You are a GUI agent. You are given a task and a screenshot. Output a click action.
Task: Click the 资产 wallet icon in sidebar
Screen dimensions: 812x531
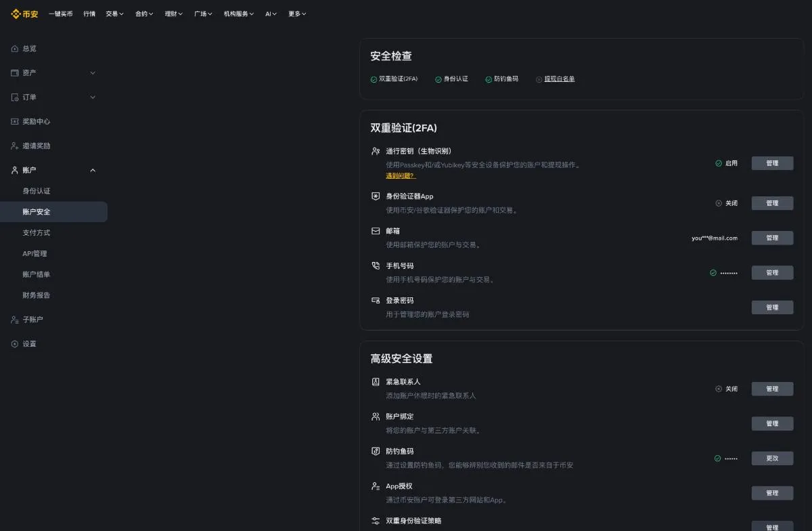[x=15, y=72]
